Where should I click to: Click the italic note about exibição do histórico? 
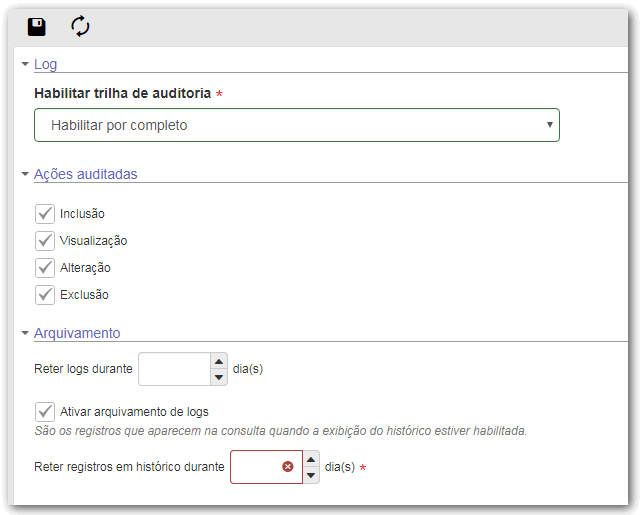[x=281, y=431]
